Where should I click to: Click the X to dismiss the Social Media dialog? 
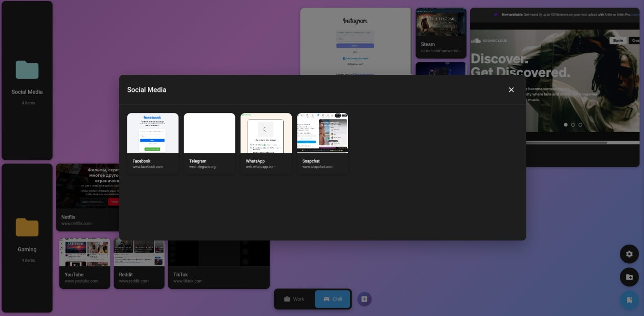pyautogui.click(x=511, y=89)
